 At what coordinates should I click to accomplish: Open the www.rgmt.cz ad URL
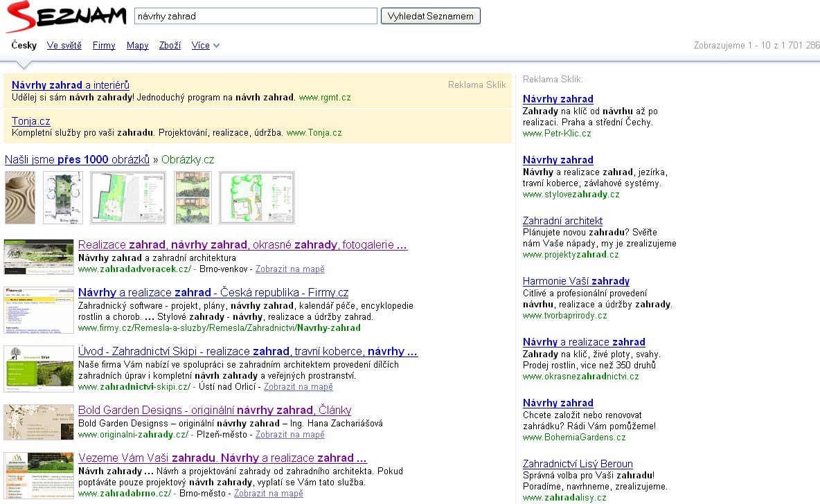(325, 97)
